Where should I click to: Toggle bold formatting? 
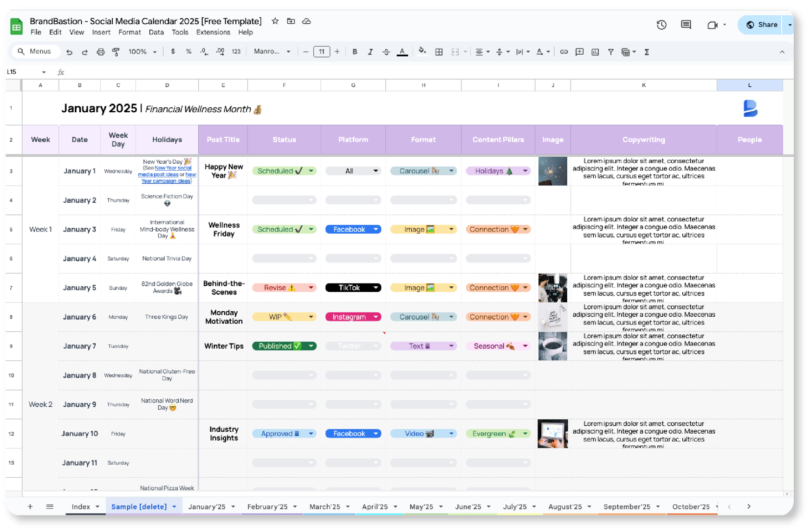[x=355, y=51]
